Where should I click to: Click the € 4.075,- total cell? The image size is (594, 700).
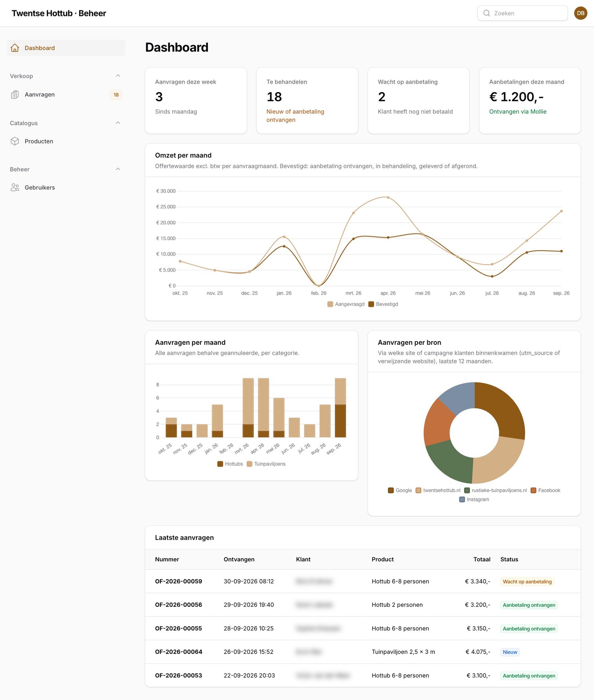coord(478,652)
